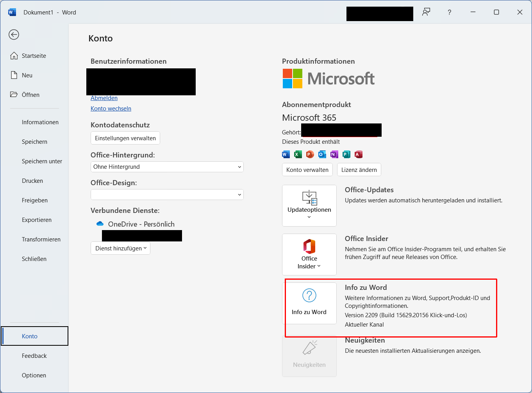The height and width of the screenshot is (393, 532).
Task: Click the Publisher product icon
Action: coord(346,154)
